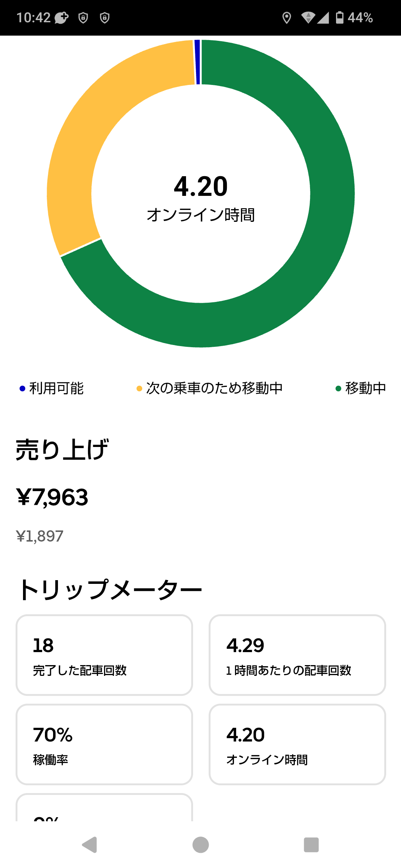Tap the green 移動中 legend label
The width and height of the screenshot is (401, 868).
[x=365, y=388]
